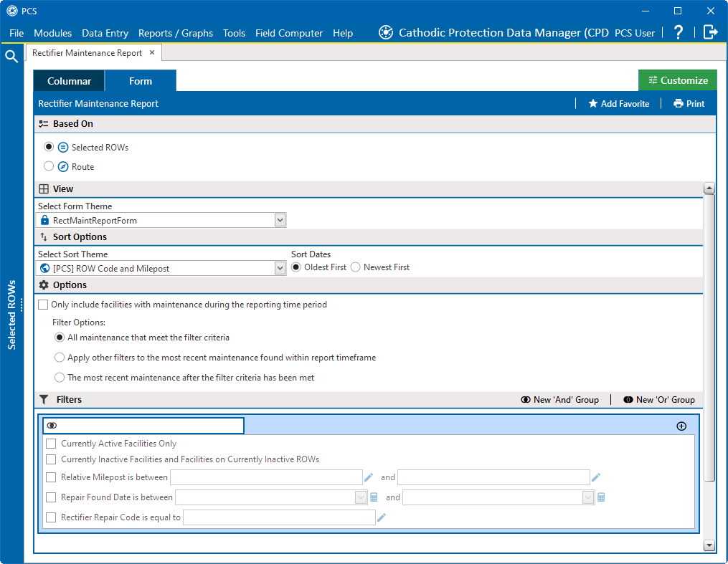Image resolution: width=728 pixels, height=564 pixels.
Task: Click the filter group name input box
Action: 143,425
